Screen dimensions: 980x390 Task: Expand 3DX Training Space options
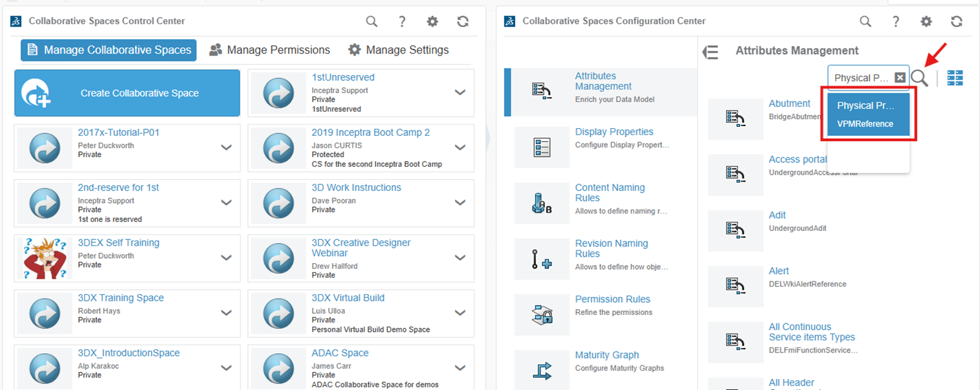pos(227,313)
